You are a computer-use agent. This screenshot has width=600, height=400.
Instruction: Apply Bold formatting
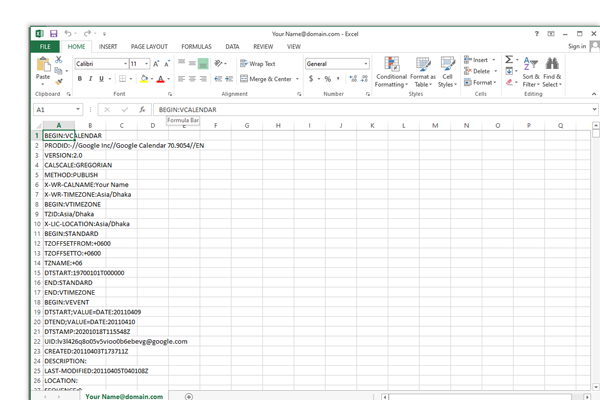(x=80, y=79)
